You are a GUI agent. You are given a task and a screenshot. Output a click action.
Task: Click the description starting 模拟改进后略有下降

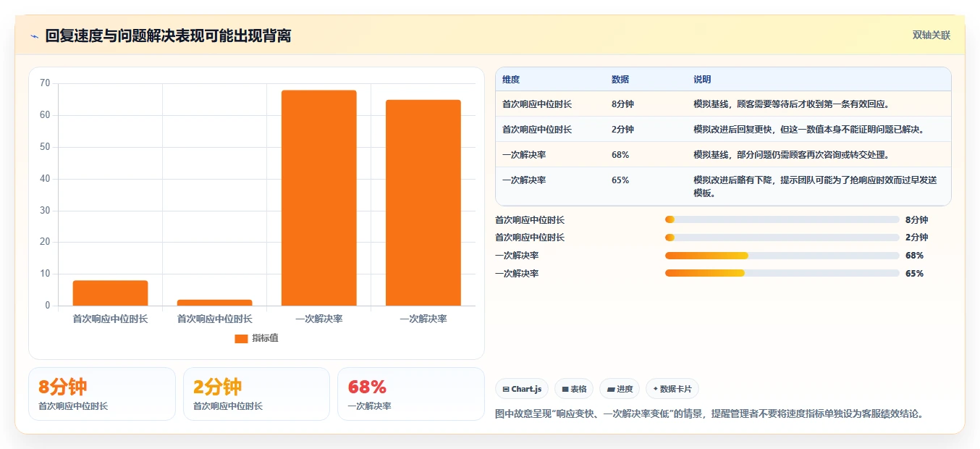[x=814, y=186]
